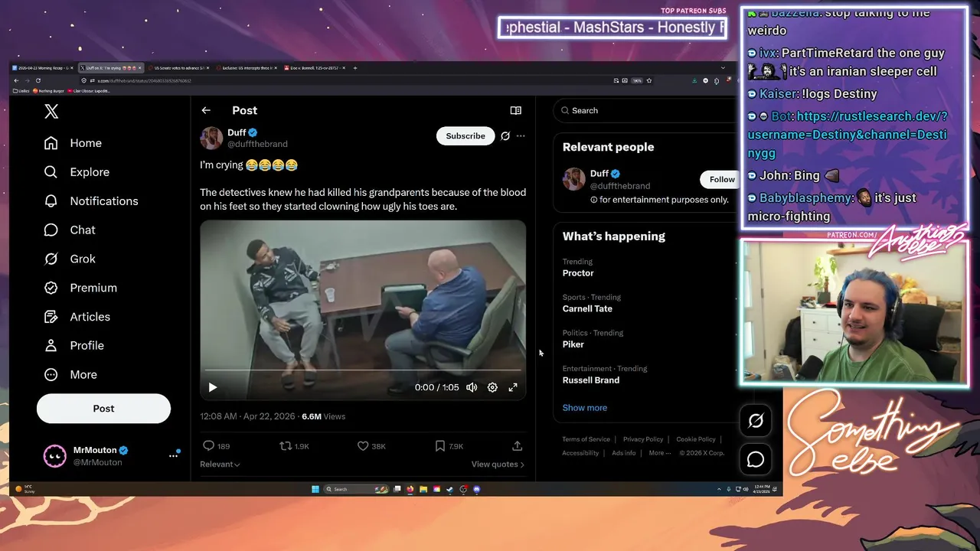This screenshot has width=980, height=551.
Task: Click the X search field
Action: click(x=647, y=110)
